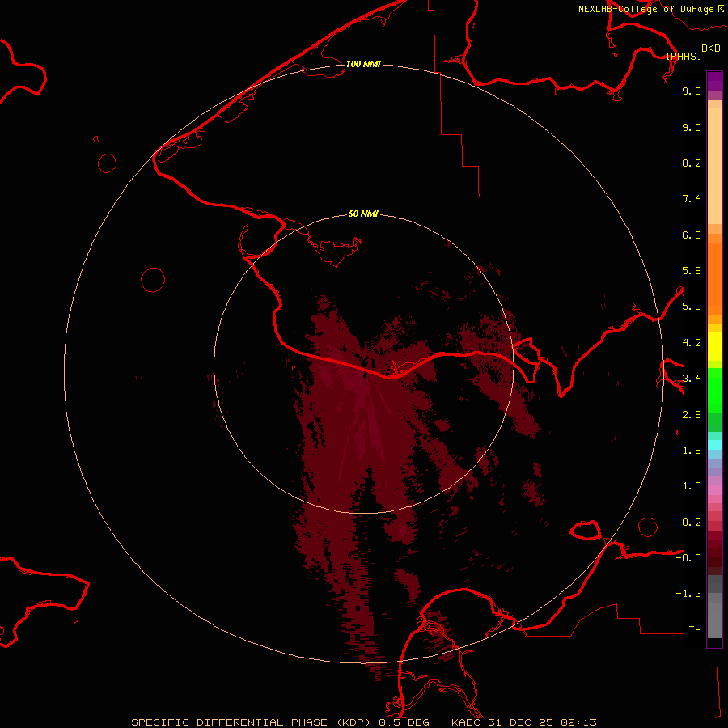Click the 5.8 scale value
728x728 pixels.
(692, 271)
